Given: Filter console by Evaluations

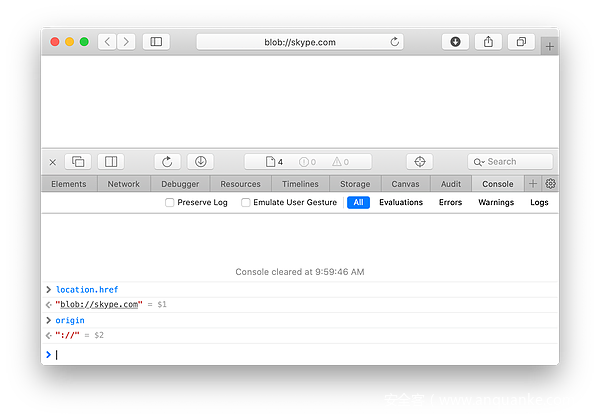Looking at the screenshot, I should tap(401, 202).
